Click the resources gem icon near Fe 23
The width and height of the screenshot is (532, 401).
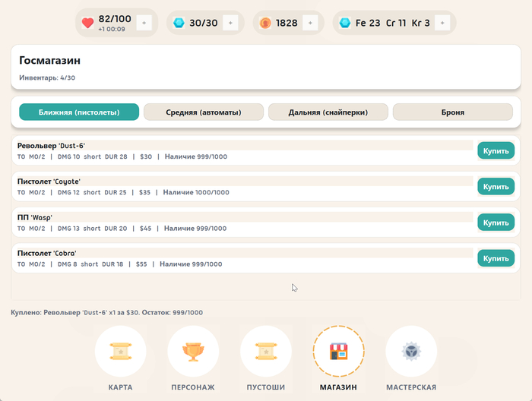345,23
